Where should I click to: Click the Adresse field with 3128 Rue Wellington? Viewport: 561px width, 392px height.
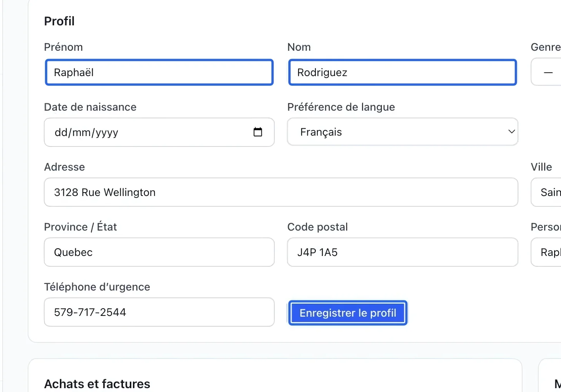pos(281,192)
